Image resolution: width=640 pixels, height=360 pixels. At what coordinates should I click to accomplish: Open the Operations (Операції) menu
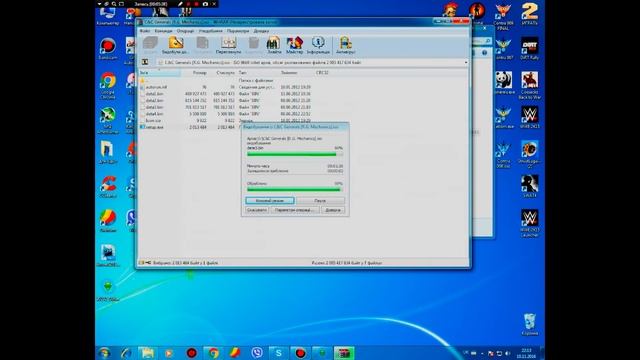(x=185, y=31)
